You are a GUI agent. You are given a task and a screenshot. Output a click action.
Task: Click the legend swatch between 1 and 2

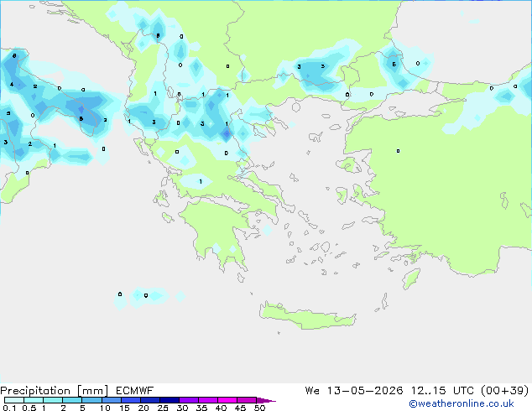pos(53,400)
